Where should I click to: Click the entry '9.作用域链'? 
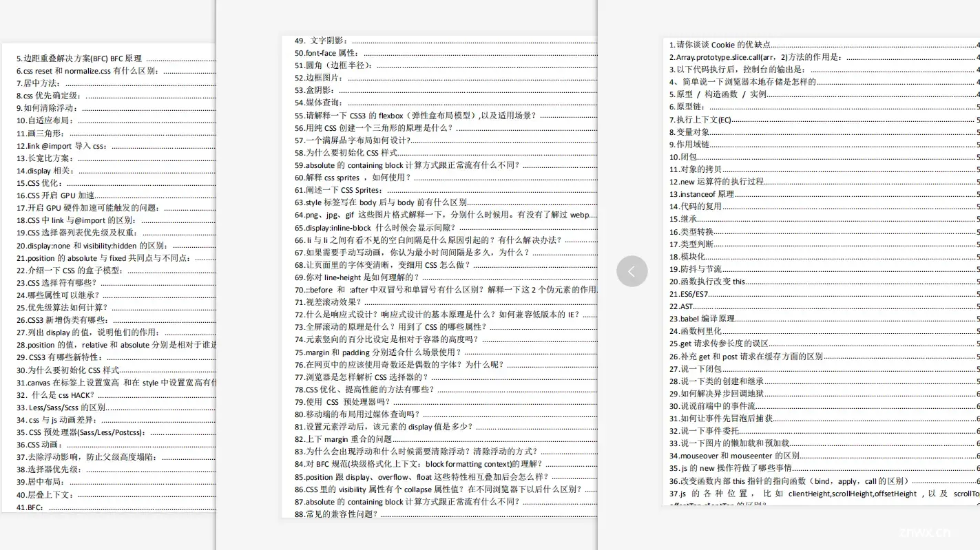coord(824,145)
